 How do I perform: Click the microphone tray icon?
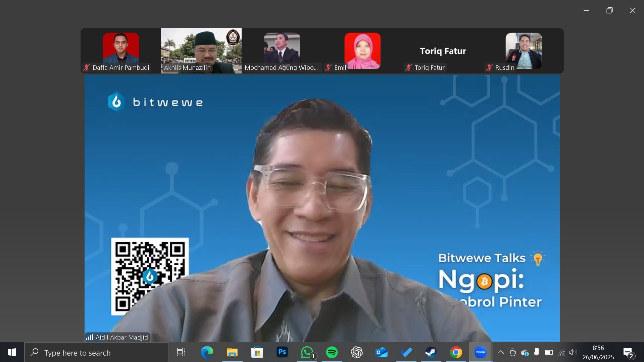(x=537, y=352)
